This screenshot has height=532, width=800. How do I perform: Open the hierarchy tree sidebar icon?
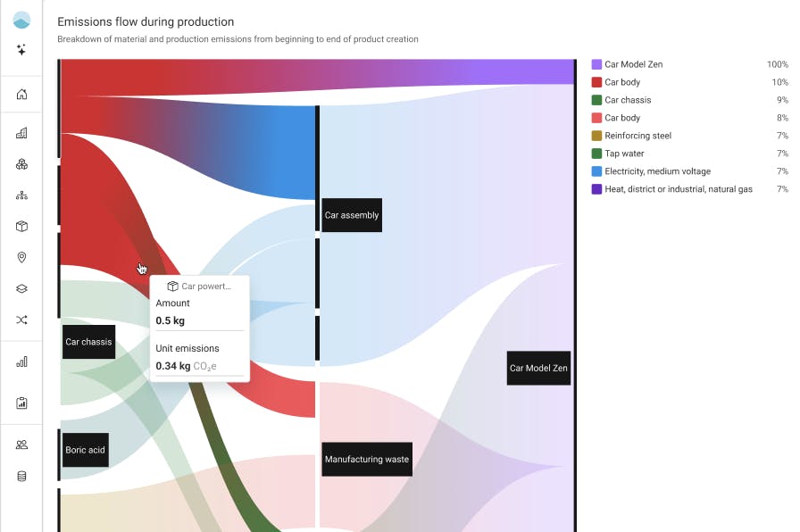[21, 195]
